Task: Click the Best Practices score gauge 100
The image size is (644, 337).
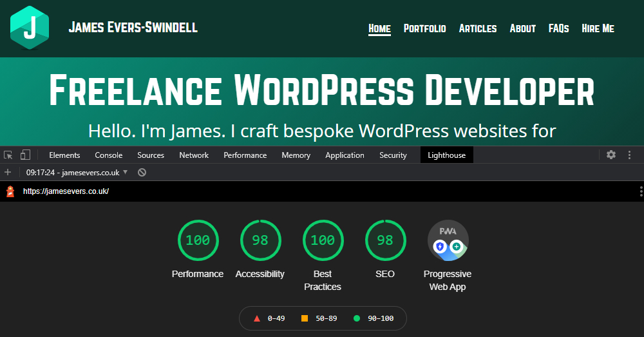Action: 323,240
